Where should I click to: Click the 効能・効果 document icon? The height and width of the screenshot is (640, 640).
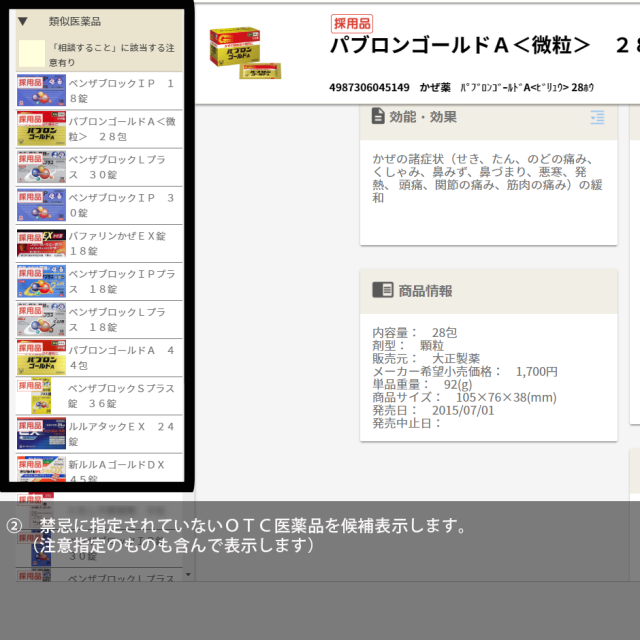378,116
